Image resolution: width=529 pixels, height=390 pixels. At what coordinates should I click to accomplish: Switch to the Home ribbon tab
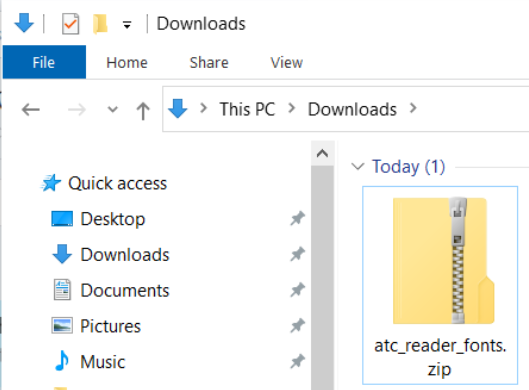click(127, 63)
